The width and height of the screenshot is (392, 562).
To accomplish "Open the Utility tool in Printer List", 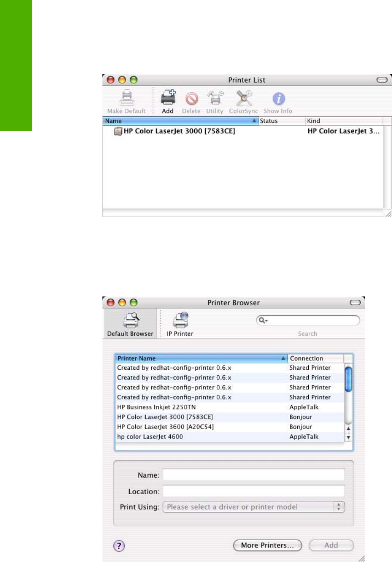I will coord(214,98).
